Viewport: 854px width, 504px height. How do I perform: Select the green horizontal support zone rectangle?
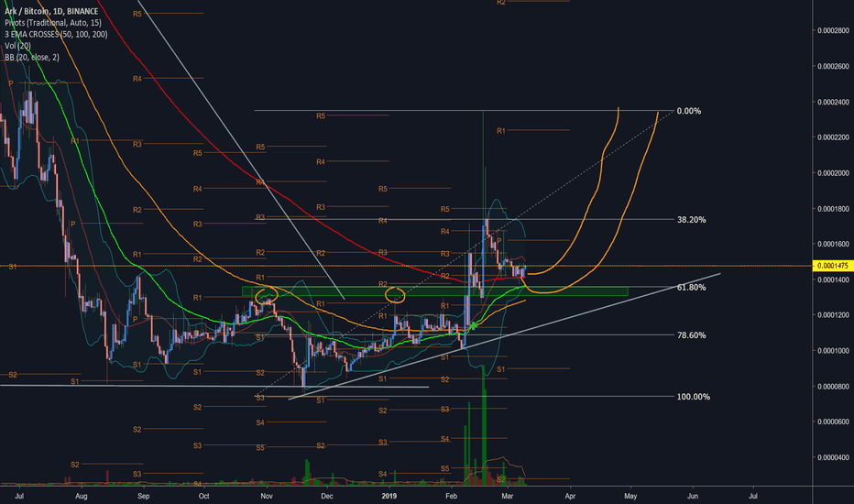point(434,291)
